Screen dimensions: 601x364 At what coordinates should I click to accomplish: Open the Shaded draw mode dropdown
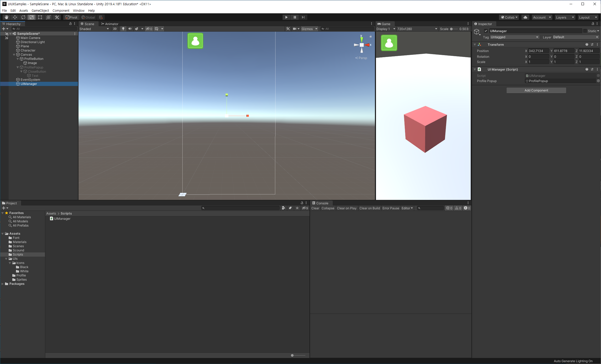[x=94, y=29]
